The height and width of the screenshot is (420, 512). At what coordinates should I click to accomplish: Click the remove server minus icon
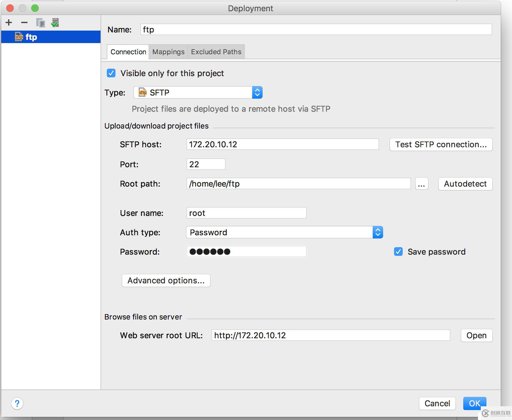[24, 22]
